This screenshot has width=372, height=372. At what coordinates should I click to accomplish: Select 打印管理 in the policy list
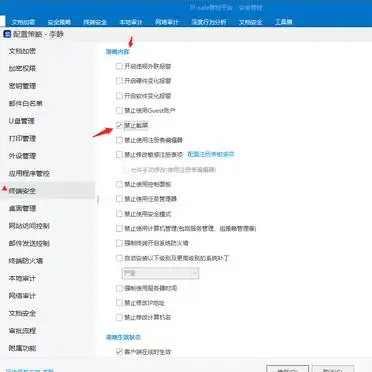pos(22,138)
